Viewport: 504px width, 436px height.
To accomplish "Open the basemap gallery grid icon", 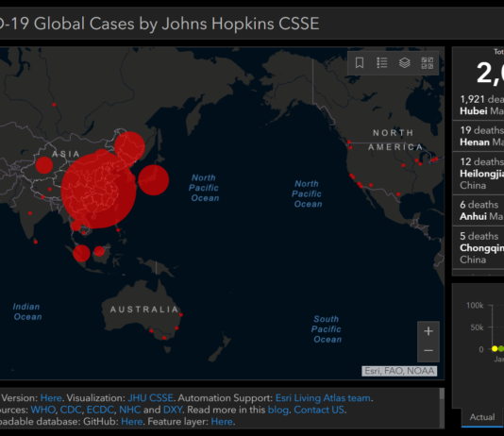I will coord(428,62).
